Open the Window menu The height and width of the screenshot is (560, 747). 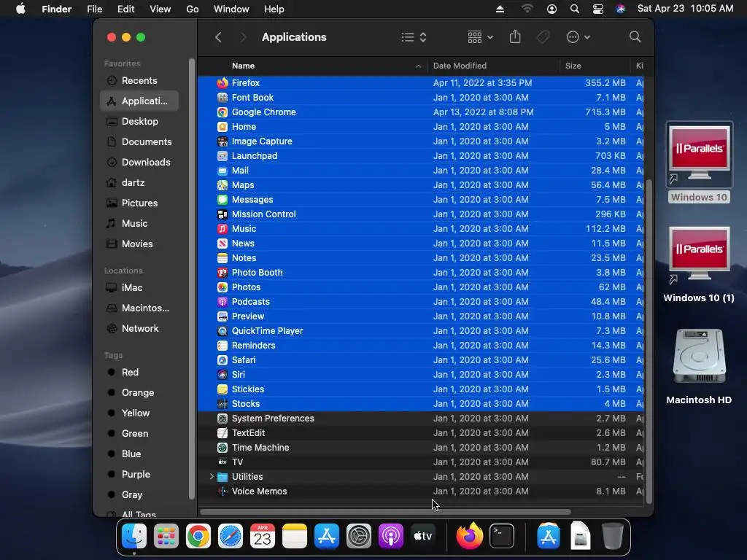coord(231,9)
